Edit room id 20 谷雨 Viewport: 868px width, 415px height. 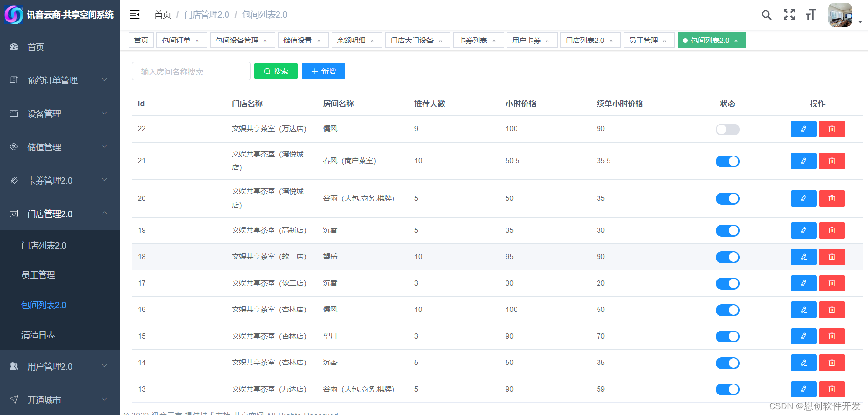pyautogui.click(x=804, y=198)
